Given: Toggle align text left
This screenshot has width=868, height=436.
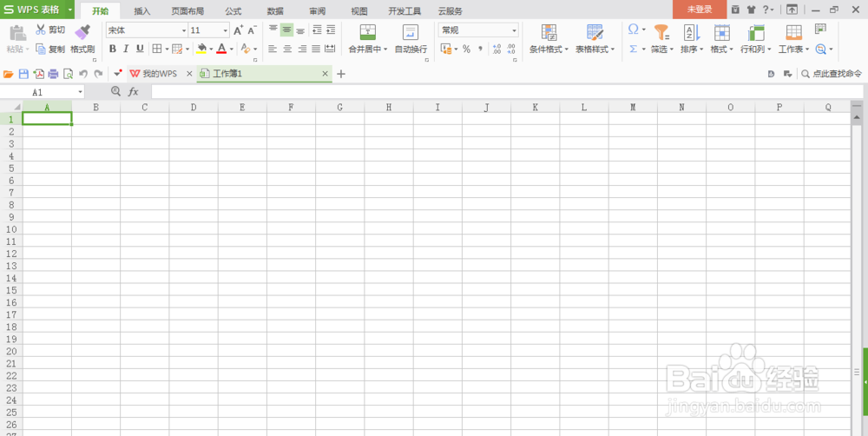Looking at the screenshot, I should (x=273, y=49).
